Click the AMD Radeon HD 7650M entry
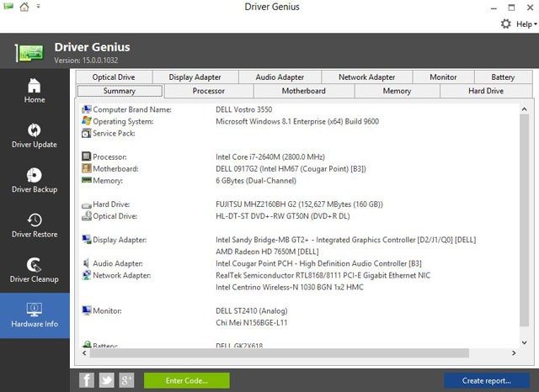Screen dimensions: 539x392 point(267,252)
